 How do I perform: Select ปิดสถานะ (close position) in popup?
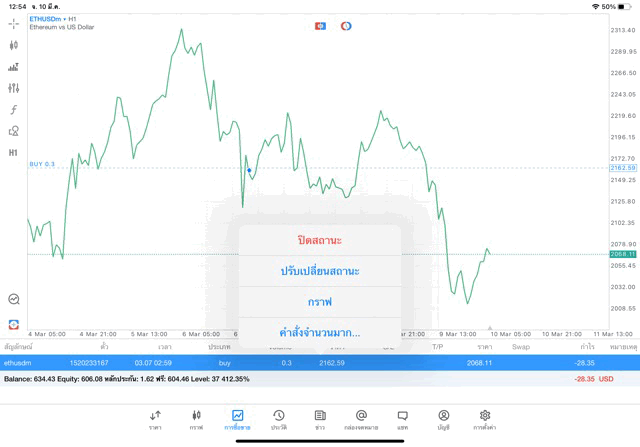[320, 241]
